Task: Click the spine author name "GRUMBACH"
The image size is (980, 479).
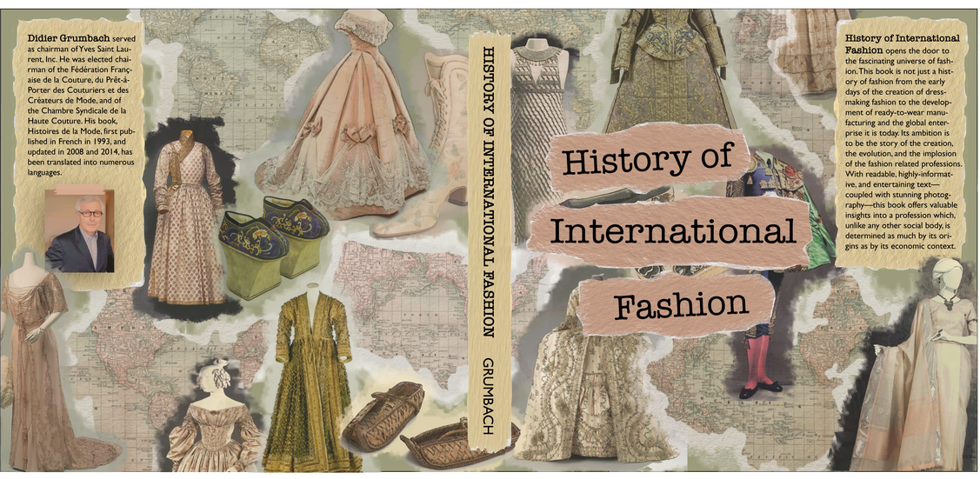Action: click(x=490, y=395)
